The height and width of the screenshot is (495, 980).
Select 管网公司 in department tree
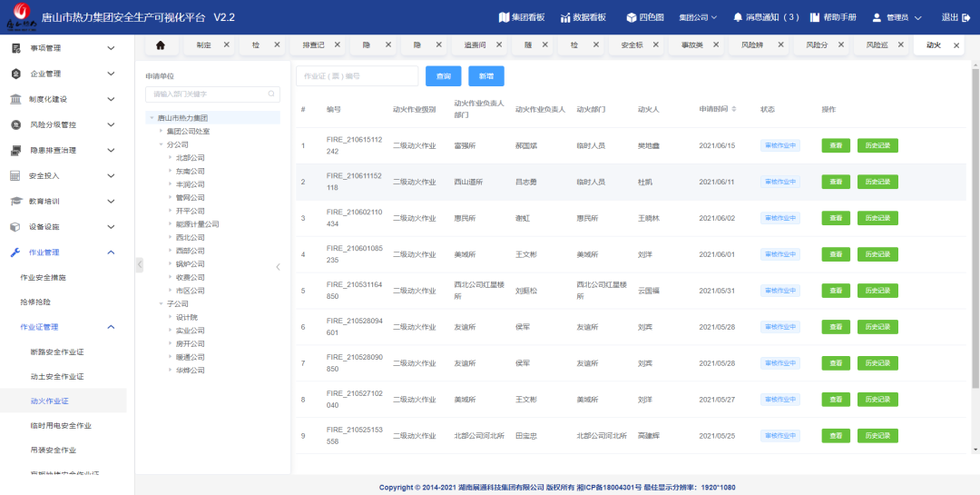click(190, 198)
